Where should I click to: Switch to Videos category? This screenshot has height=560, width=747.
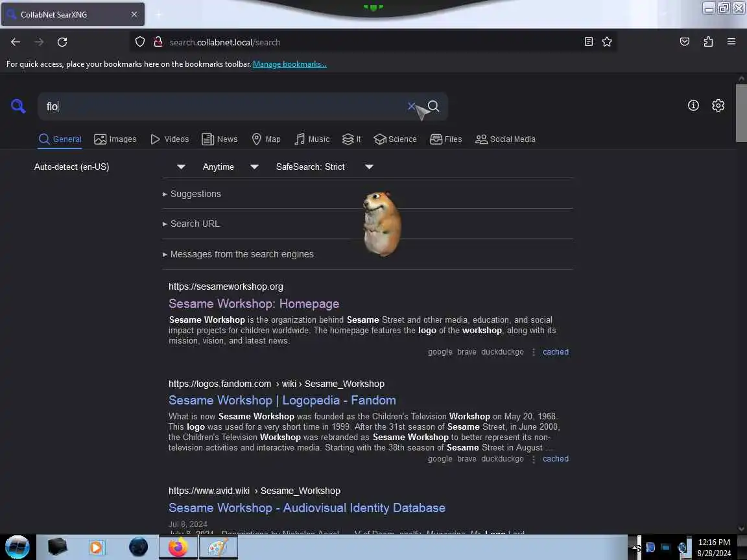click(170, 139)
